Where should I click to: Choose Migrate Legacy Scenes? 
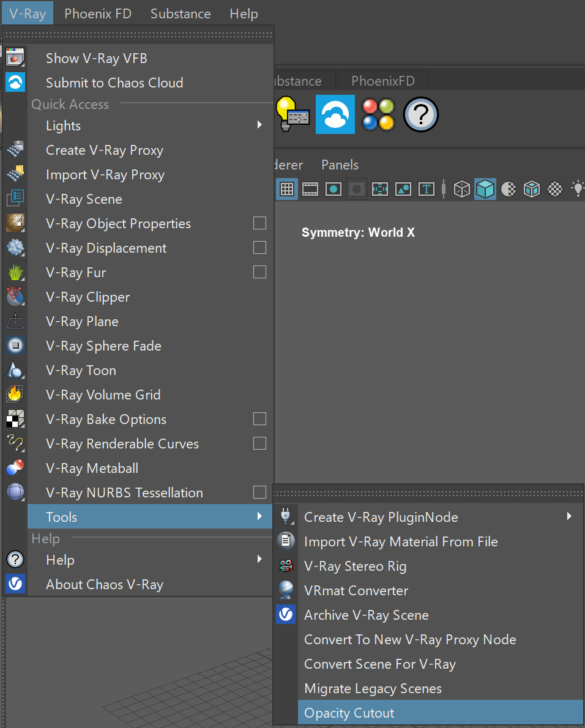pos(440,688)
